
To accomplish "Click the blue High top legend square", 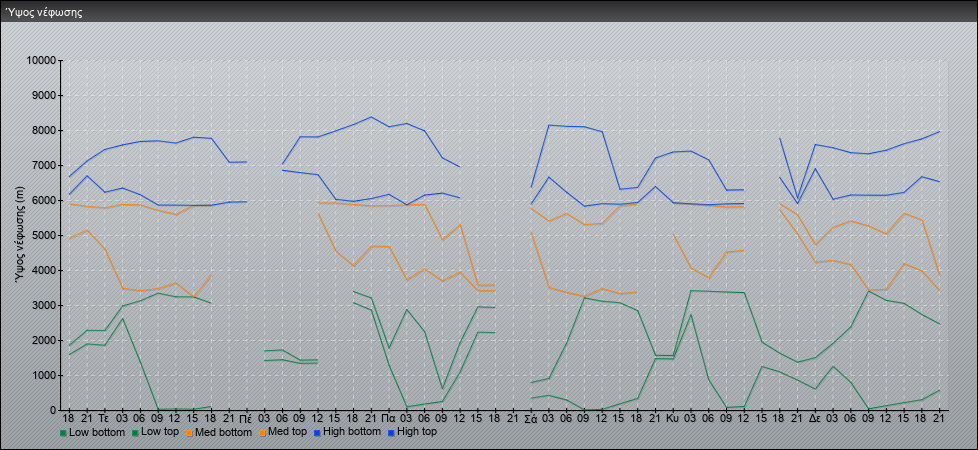I will click(x=391, y=433).
